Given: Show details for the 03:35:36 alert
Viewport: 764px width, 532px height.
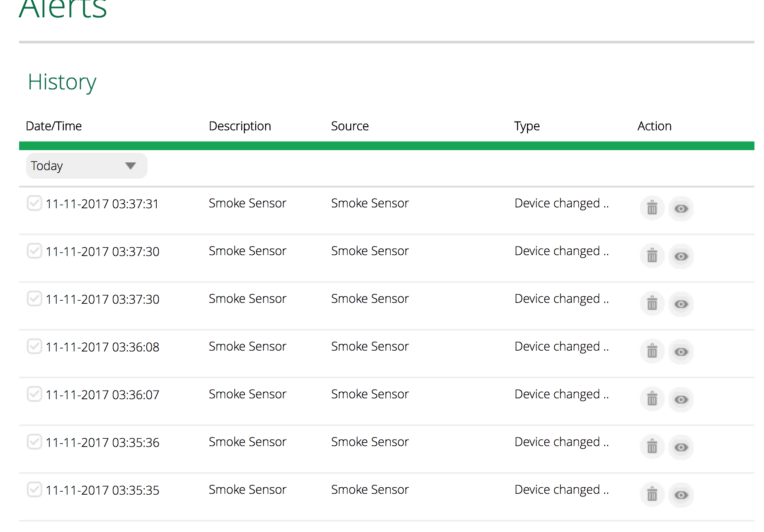Looking at the screenshot, I should [x=681, y=447].
